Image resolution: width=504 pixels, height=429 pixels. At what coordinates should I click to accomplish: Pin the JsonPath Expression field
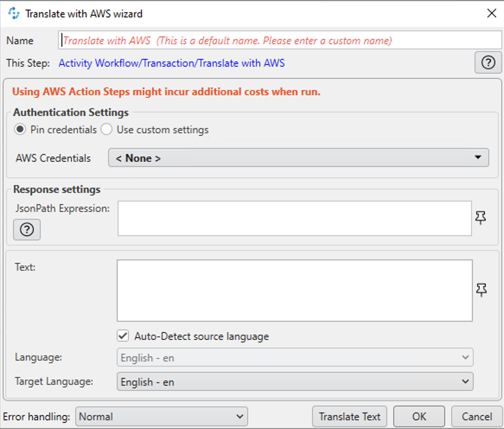click(x=481, y=218)
